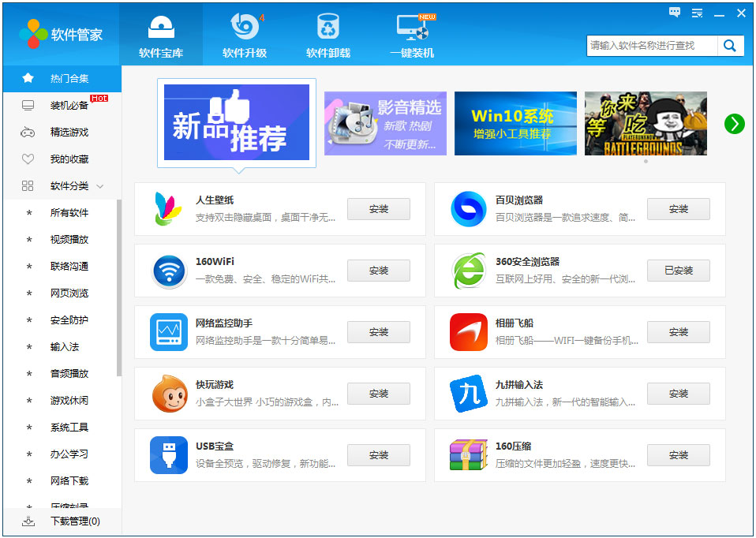756x538 pixels.
Task: Open the Battlegrounds game banner
Action: point(646,123)
